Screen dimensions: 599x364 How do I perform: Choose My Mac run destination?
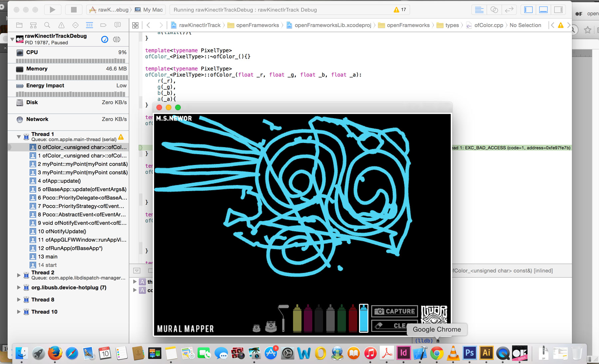(148, 10)
